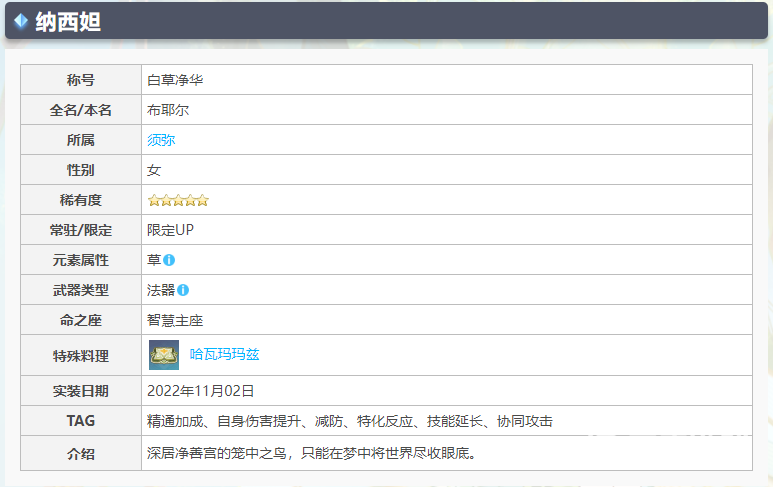Click the gender value 女
This screenshot has width=773, height=487.
[x=154, y=170]
